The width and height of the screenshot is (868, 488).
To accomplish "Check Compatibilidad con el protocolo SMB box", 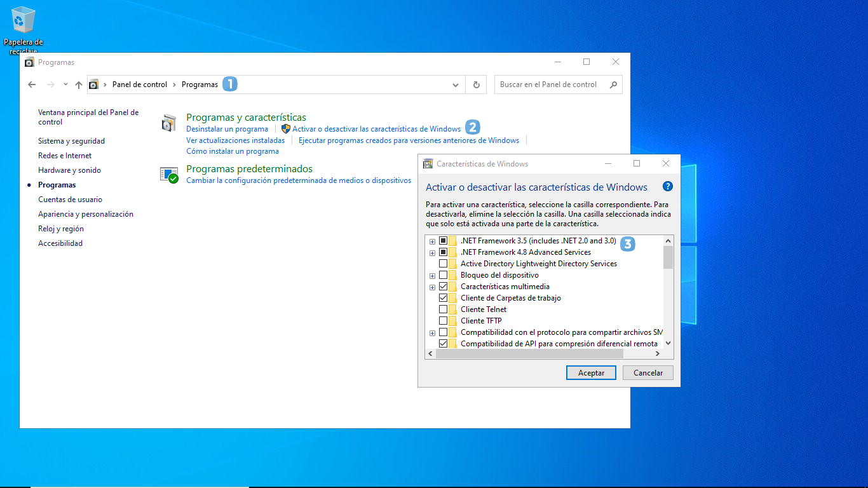I will click(443, 332).
